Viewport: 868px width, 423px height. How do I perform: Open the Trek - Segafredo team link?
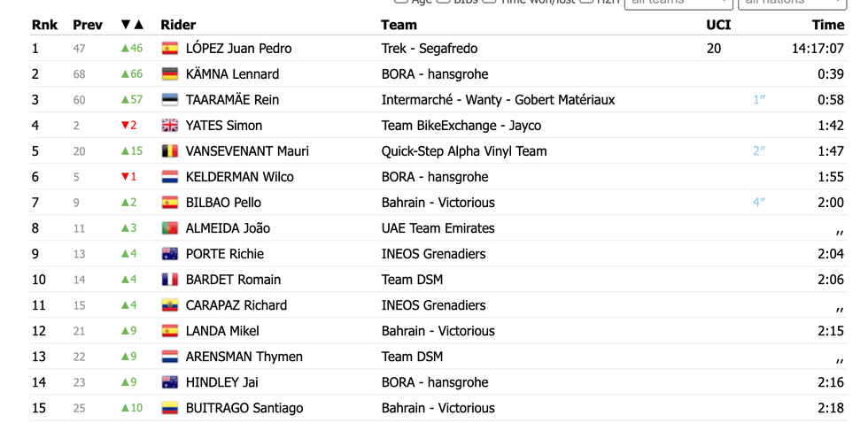point(430,49)
